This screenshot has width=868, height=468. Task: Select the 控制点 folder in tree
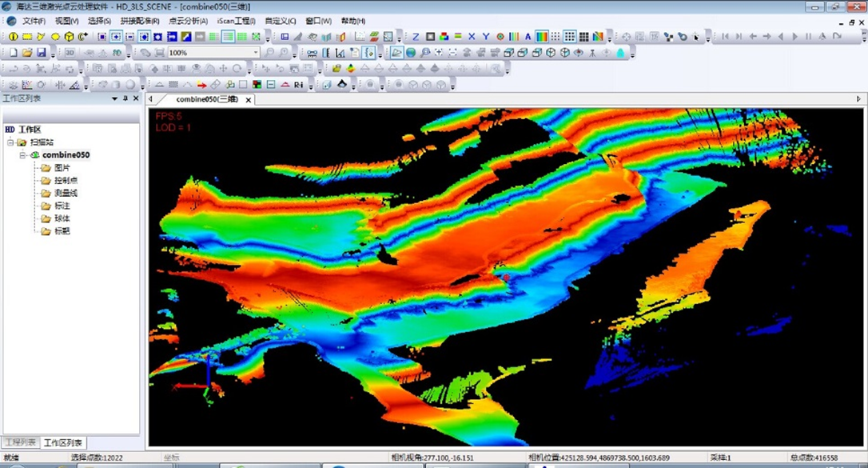66,181
